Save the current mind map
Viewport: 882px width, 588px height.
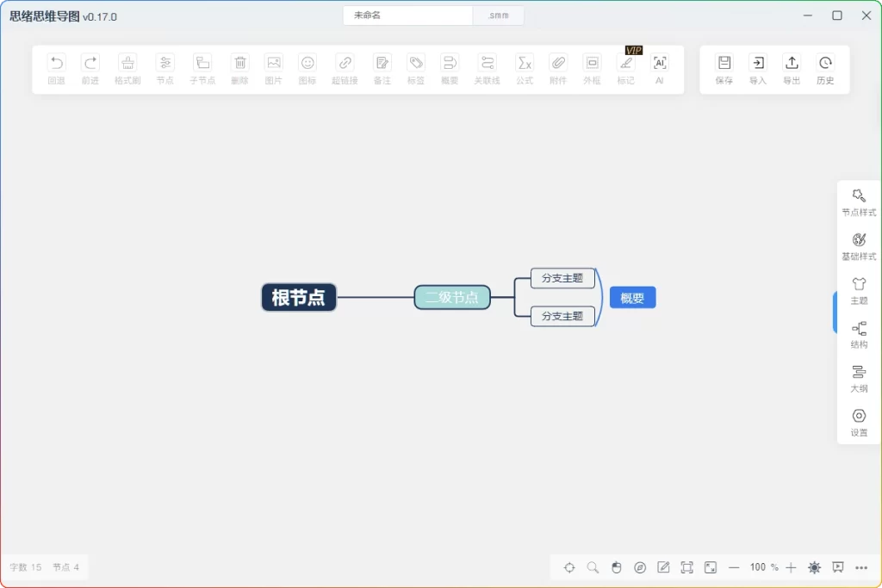point(724,69)
